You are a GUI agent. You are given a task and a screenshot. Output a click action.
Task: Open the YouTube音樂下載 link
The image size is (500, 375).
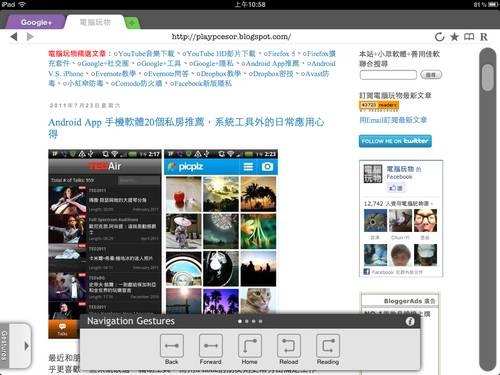pos(144,53)
